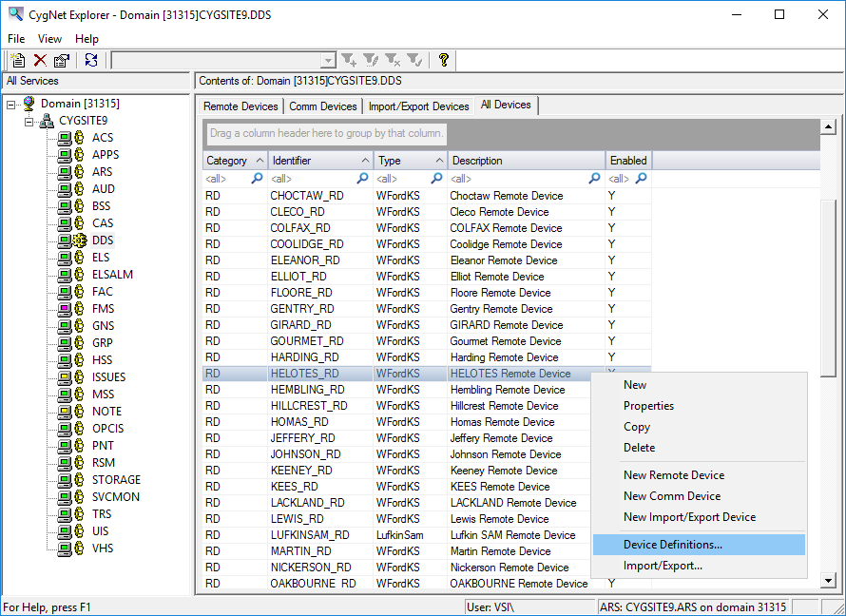This screenshot has width=846, height=616.
Task: Click the Description filter magnifier icon
Action: click(x=594, y=179)
